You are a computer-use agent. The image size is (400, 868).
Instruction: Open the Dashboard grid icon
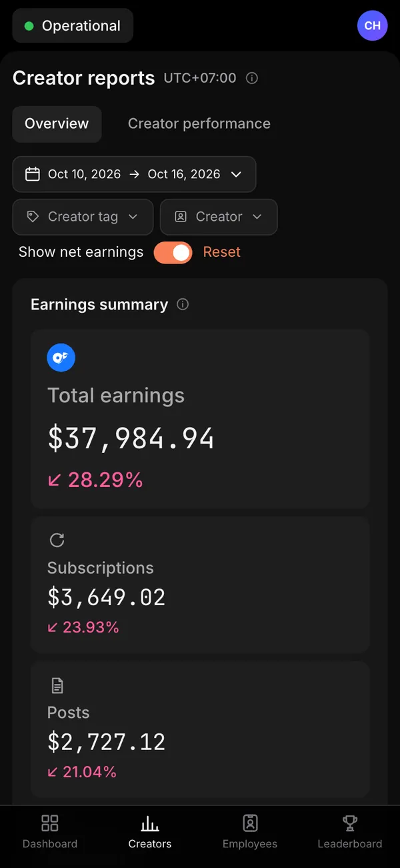click(50, 823)
